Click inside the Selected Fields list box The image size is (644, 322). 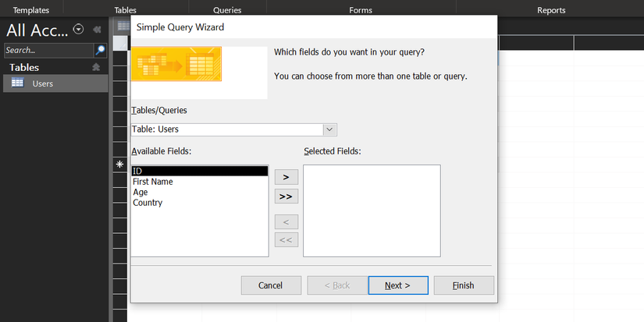[x=372, y=211]
